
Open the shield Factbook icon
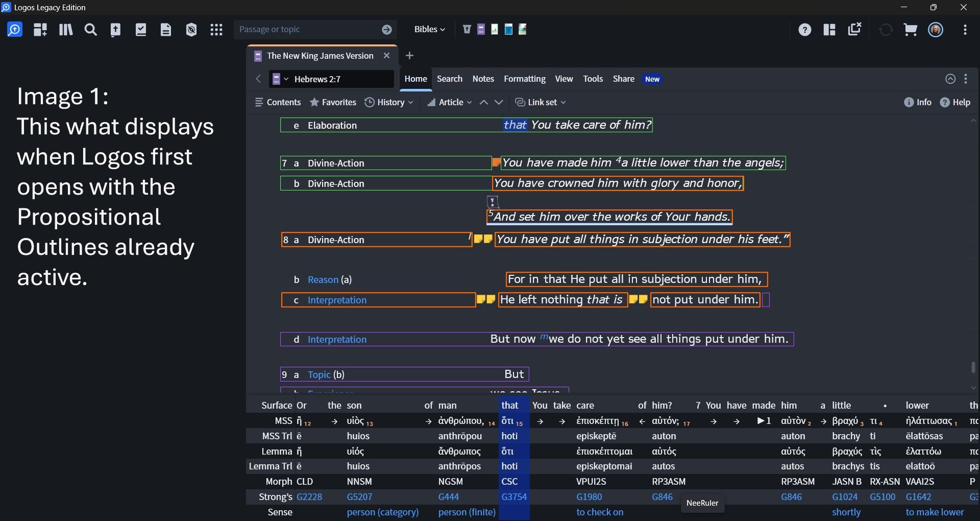pyautogui.click(x=191, y=30)
